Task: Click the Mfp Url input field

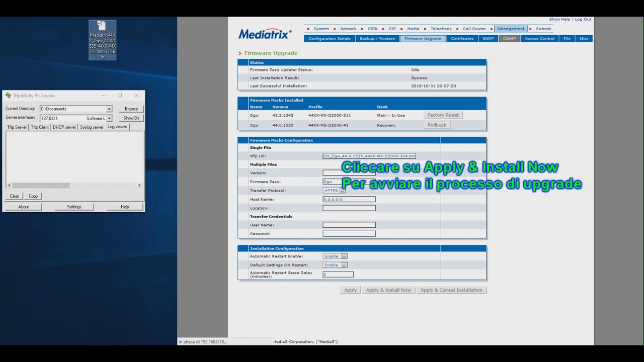Action: click(369, 156)
